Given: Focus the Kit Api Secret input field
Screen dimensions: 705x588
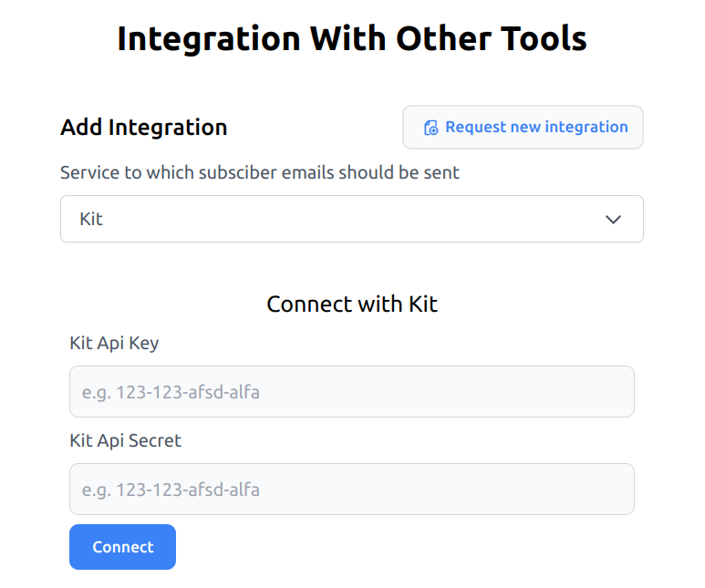Looking at the screenshot, I should [352, 490].
